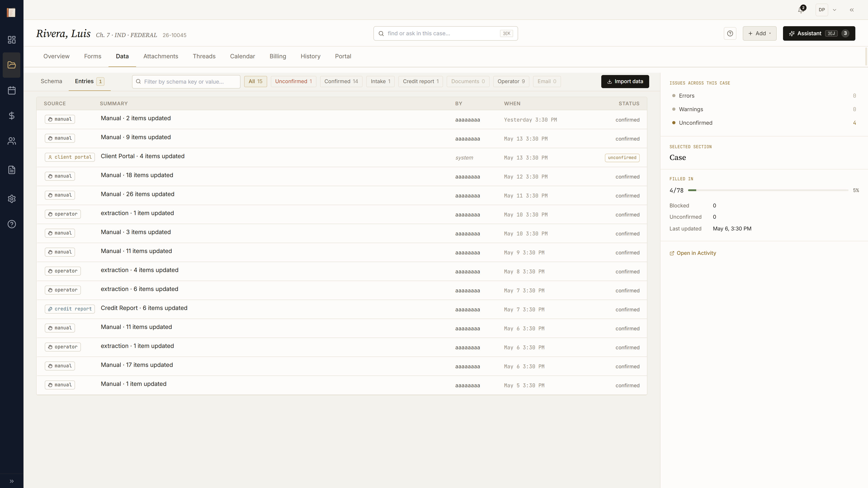Click the unconfirmed status badge
The image size is (868, 488).
(x=622, y=158)
